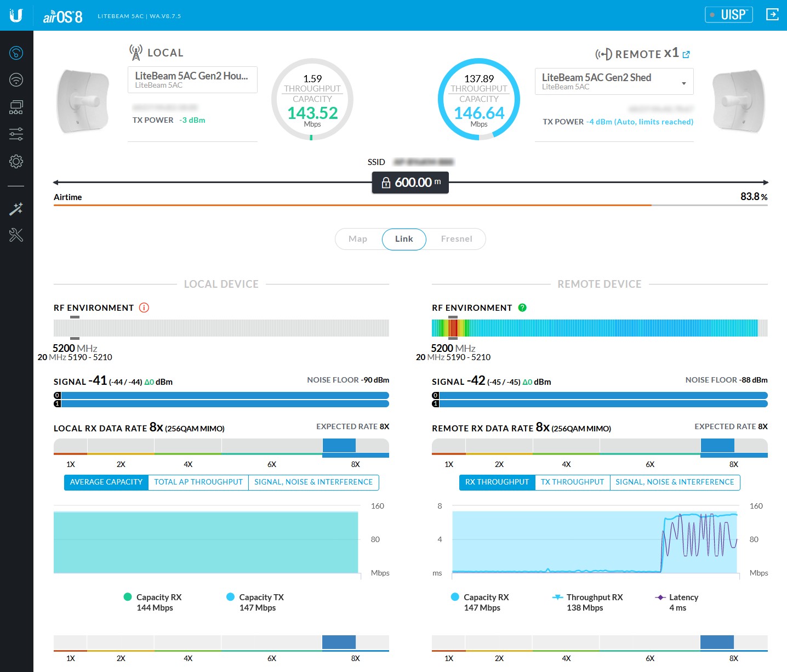This screenshot has height=672, width=787.
Task: Switch view to Map
Action: click(x=358, y=239)
